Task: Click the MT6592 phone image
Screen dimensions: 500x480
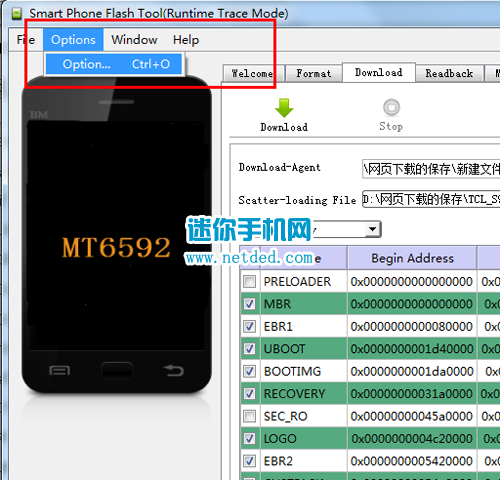Action: coord(116,235)
